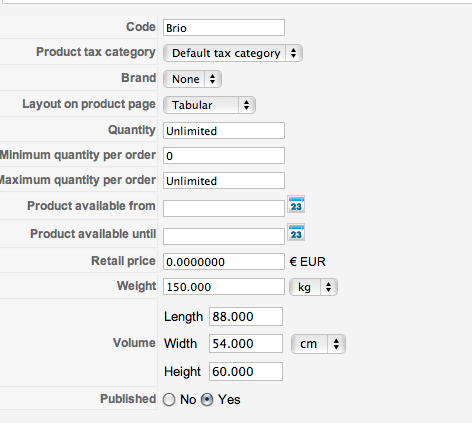472x423 pixels.
Task: Click the Weight value field
Action: coord(224,287)
